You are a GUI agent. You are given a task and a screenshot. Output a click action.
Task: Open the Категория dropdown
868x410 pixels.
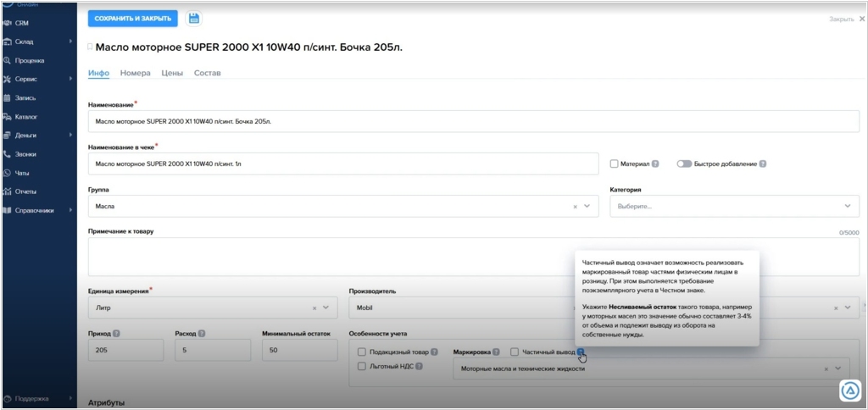coord(734,206)
